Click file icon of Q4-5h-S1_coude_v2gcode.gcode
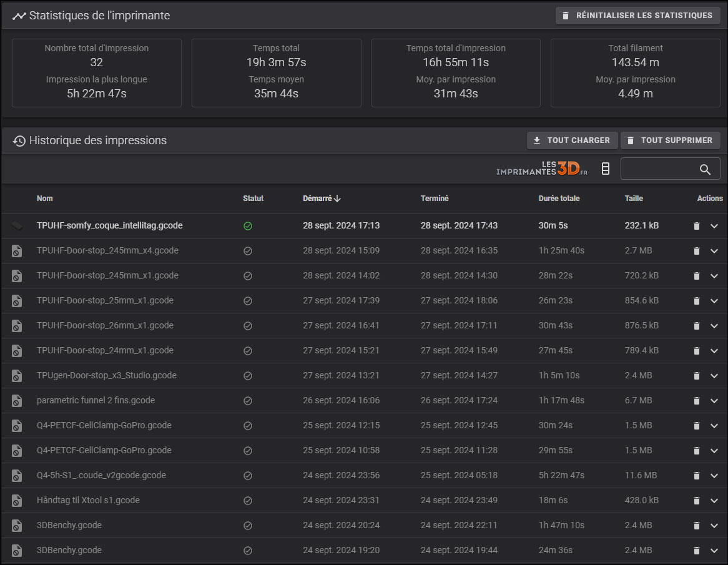Screen dimensions: 728x565 coord(17,476)
